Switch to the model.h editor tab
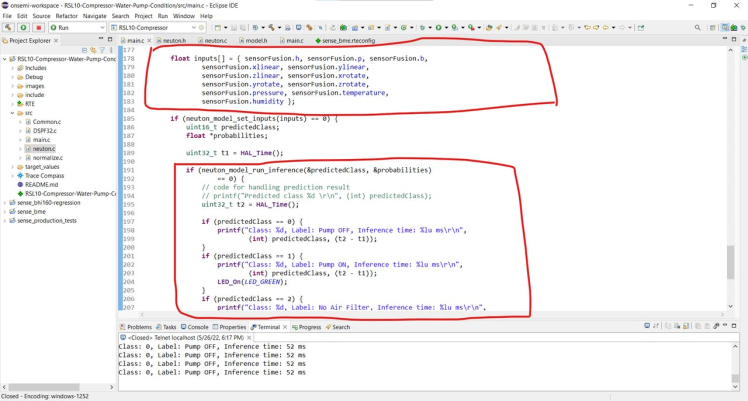Viewport: 748px width, 401px height. [255, 41]
